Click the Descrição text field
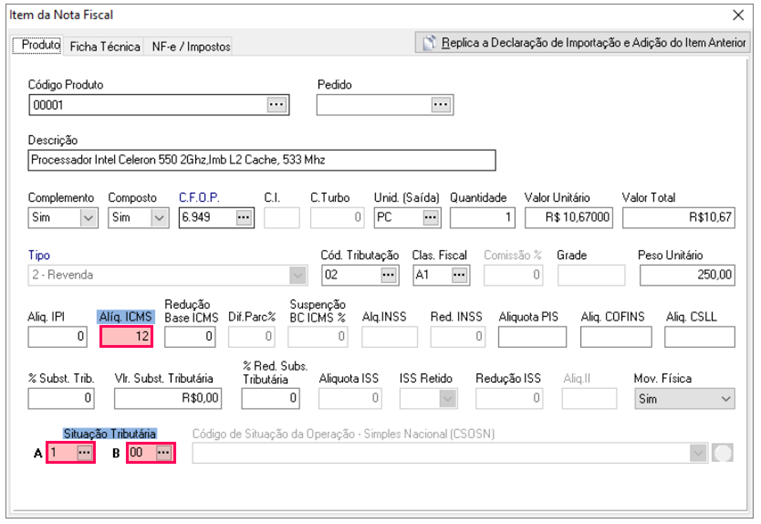Image resolution: width=761 pixels, height=524 pixels. [262, 160]
